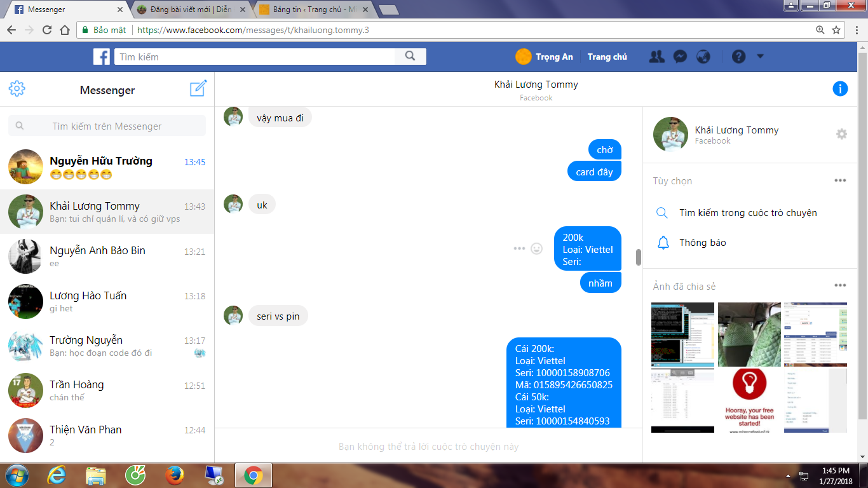Open Lương Hào Tuấn conversation
Screen dimensions: 868x488
pyautogui.click(x=107, y=301)
